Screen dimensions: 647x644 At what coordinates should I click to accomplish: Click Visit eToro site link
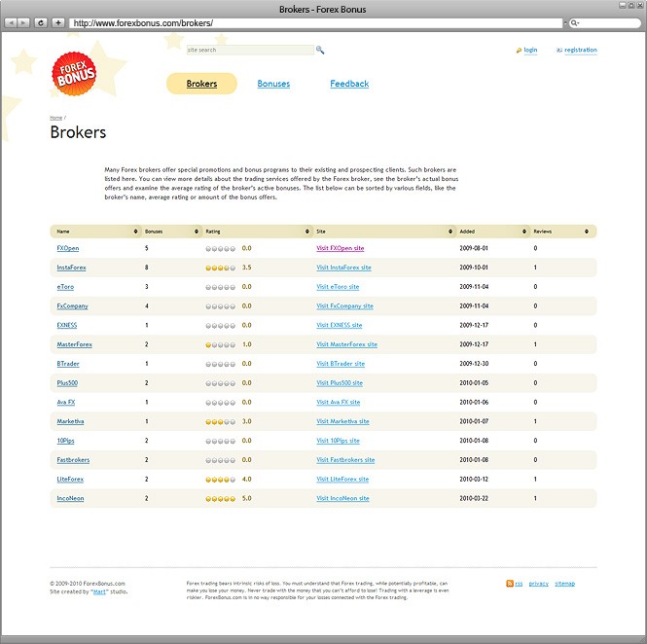(338, 287)
